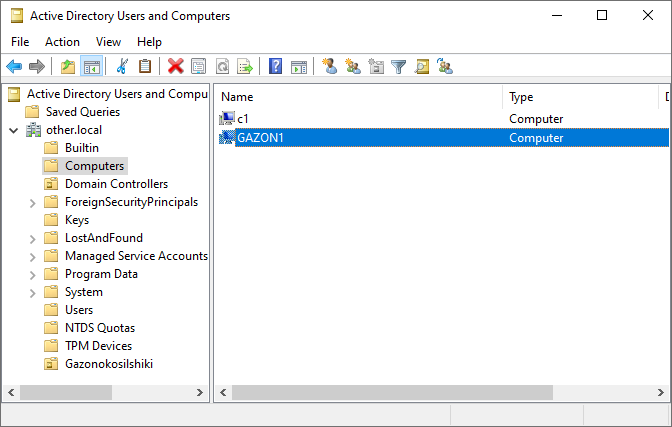
Task: Set filtering options funnel icon
Action: pos(399,66)
